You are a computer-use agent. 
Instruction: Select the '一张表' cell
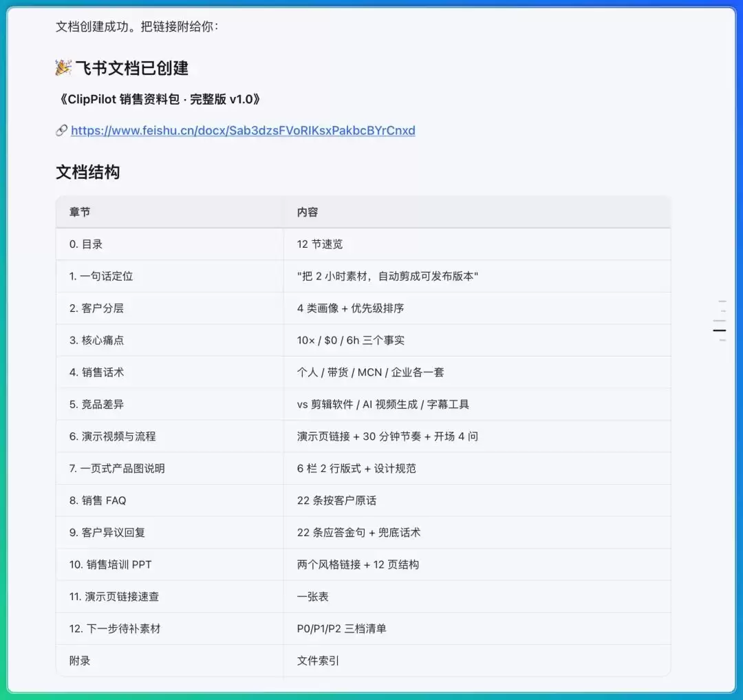click(477, 597)
